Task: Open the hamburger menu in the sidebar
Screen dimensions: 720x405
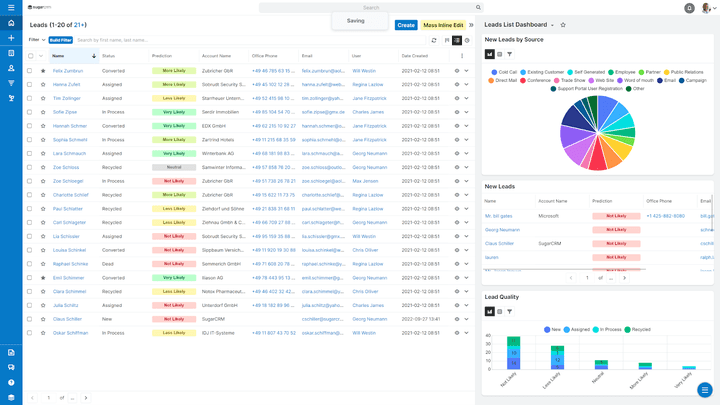Action: [11, 7]
